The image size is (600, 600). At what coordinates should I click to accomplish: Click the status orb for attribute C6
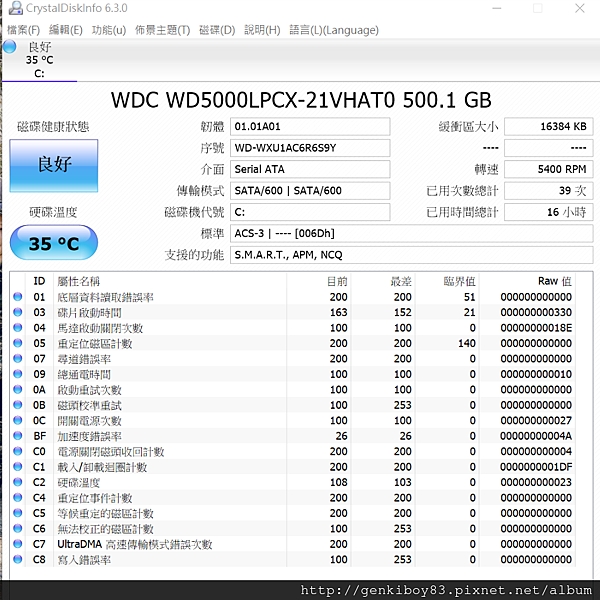[x=18, y=528]
